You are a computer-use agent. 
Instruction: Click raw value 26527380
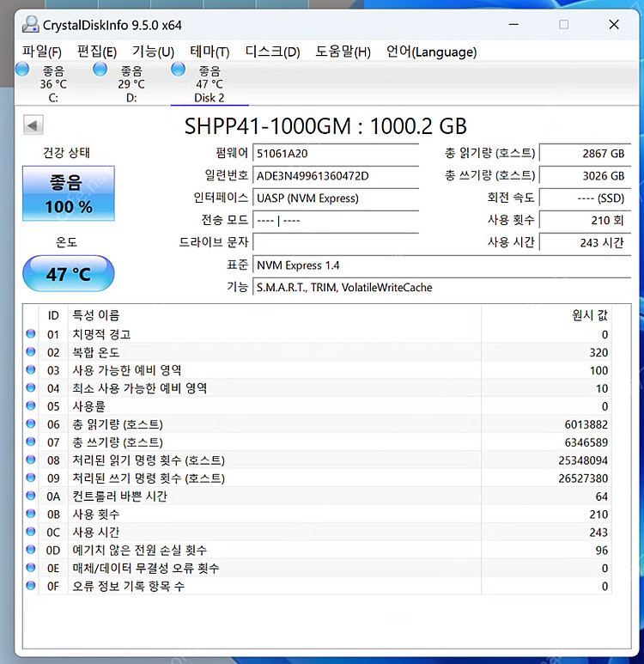(x=583, y=478)
